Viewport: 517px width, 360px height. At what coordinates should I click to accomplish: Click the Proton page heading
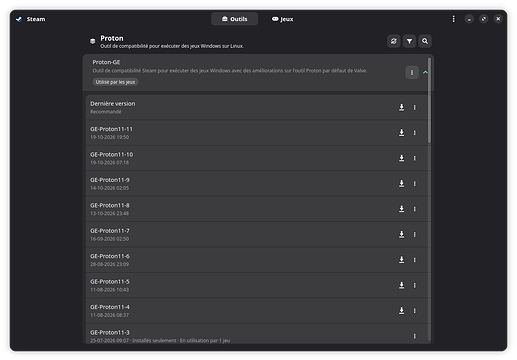(112, 38)
